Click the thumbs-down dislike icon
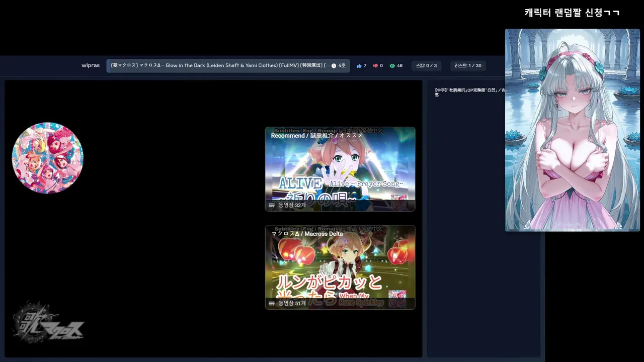The width and height of the screenshot is (644, 362). [x=375, y=66]
